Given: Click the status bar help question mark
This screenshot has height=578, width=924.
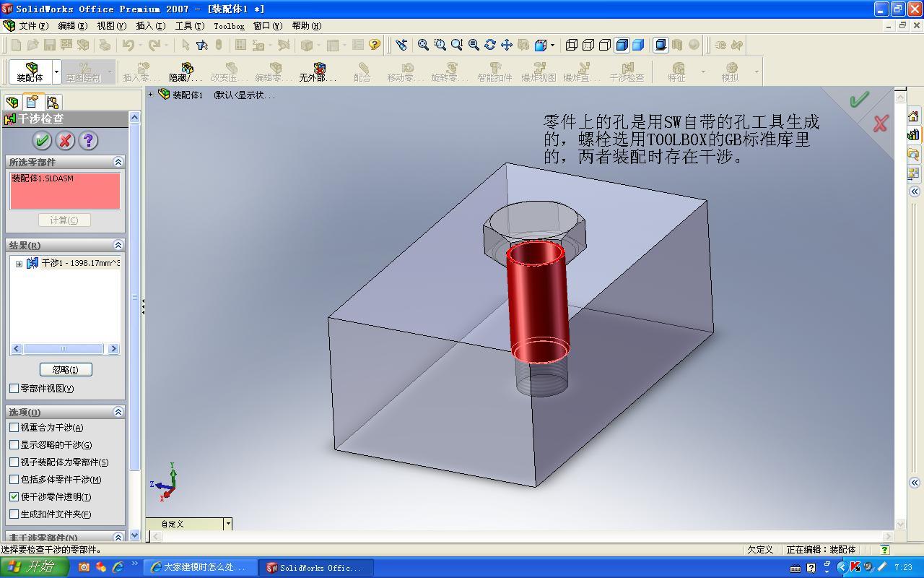Looking at the screenshot, I should pos(884,550).
